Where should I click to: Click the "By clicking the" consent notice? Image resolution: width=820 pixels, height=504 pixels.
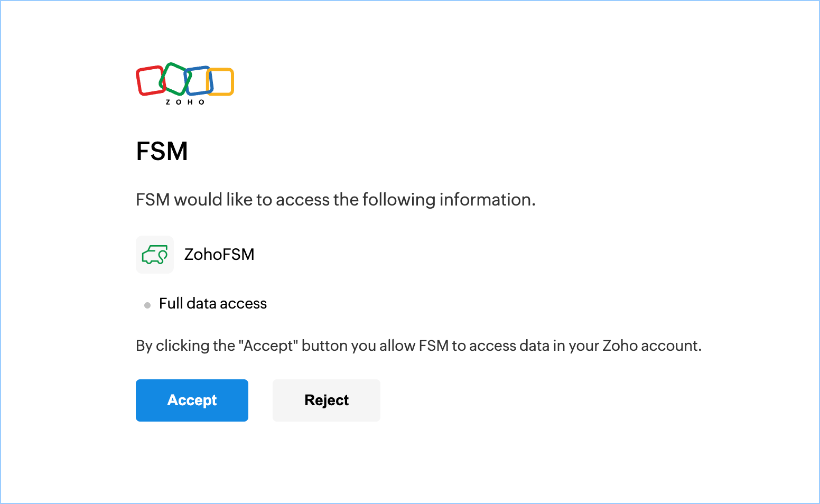pyautogui.click(x=185, y=346)
